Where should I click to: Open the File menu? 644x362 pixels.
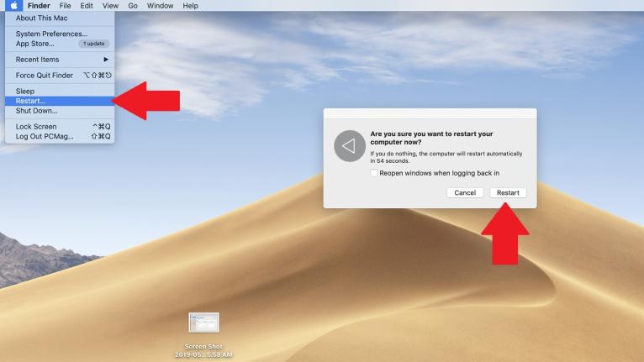(65, 6)
